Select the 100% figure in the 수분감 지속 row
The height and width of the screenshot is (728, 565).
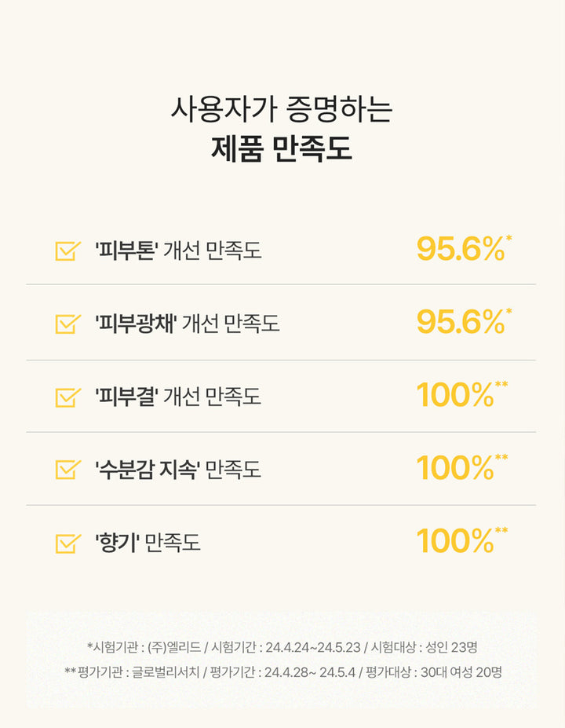tap(455, 468)
